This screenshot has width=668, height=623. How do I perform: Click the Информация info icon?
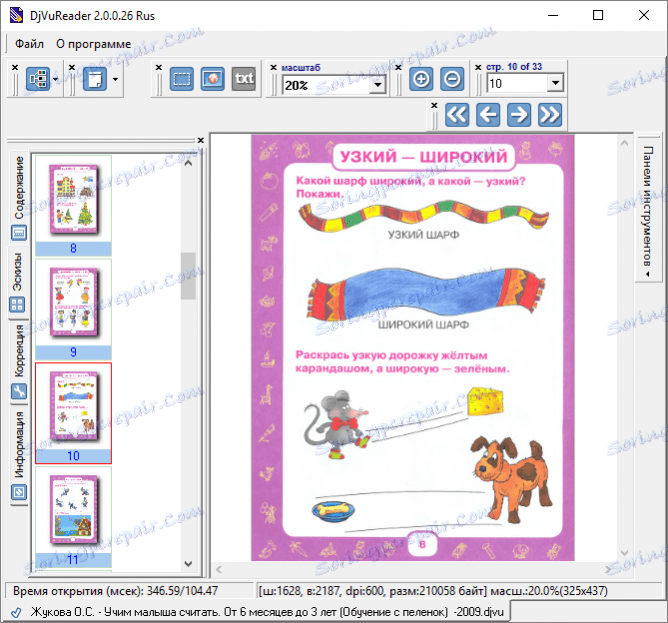(x=19, y=493)
